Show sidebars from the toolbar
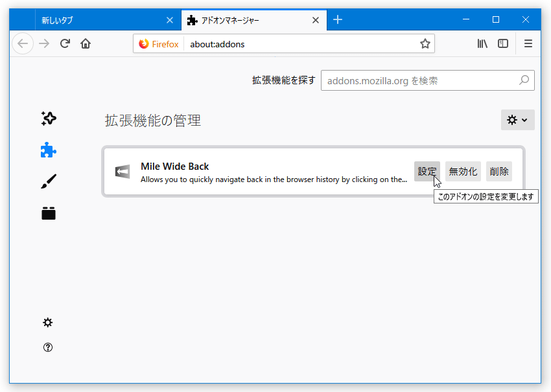Viewport: 551px width, 392px height. [503, 43]
